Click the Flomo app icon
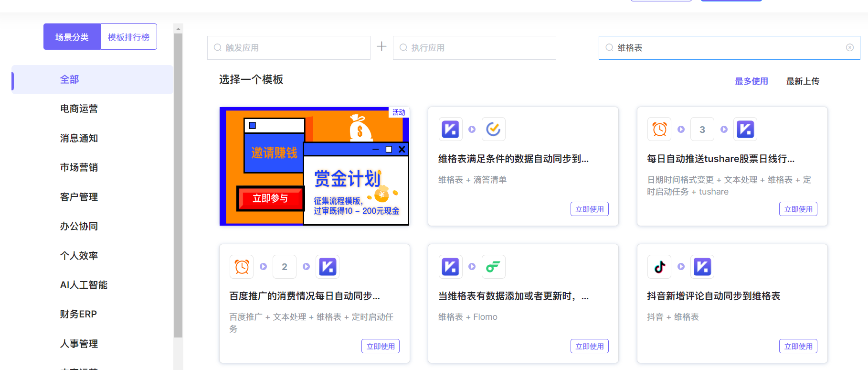This screenshot has width=868, height=370. coord(493,267)
